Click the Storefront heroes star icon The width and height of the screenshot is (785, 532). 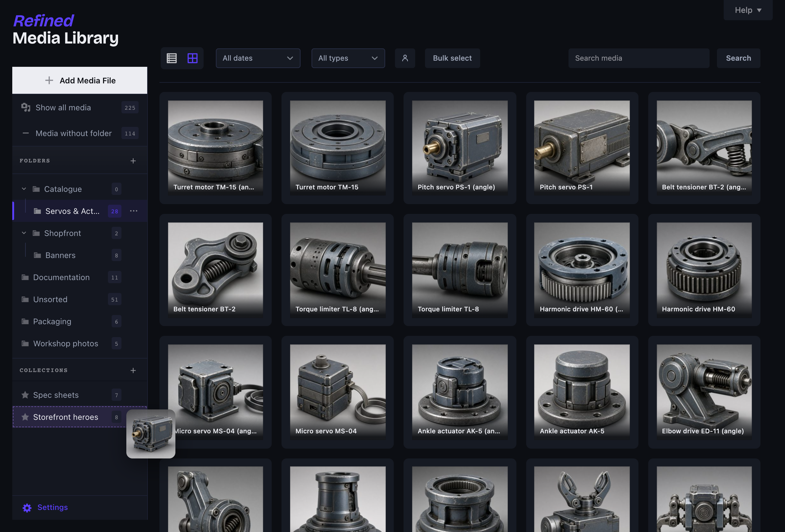click(x=25, y=417)
